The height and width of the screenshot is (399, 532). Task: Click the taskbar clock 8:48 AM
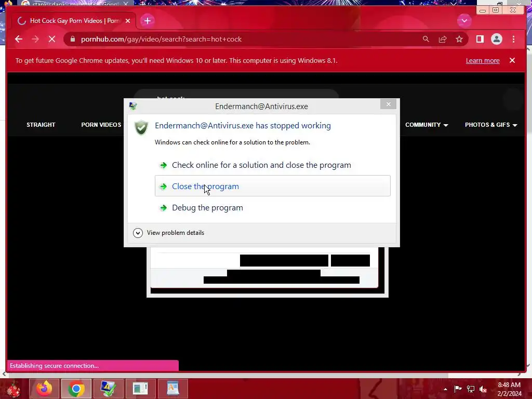(509, 389)
